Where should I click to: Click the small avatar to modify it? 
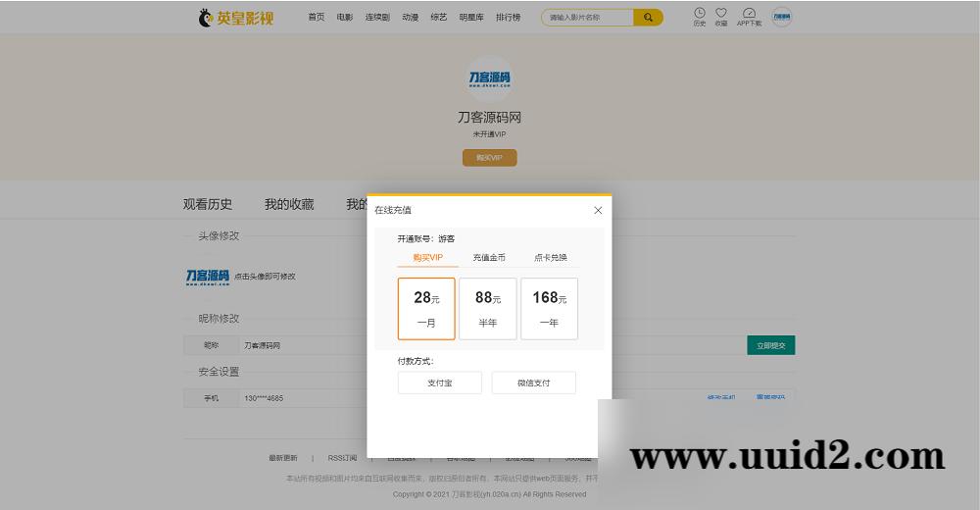[x=208, y=277]
